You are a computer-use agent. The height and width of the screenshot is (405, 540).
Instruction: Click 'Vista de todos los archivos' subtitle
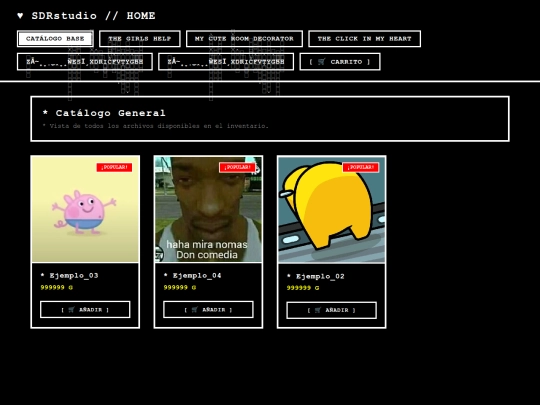(155, 126)
